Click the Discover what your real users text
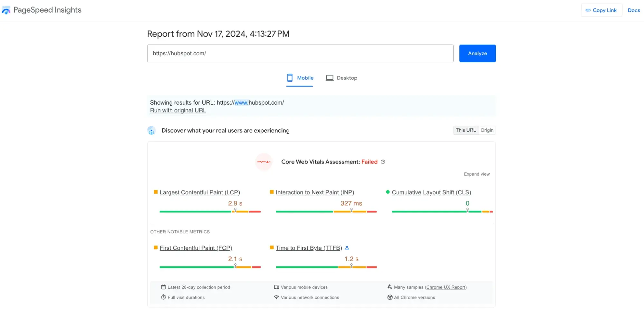Screen dimensions: 644x315 click(226, 131)
